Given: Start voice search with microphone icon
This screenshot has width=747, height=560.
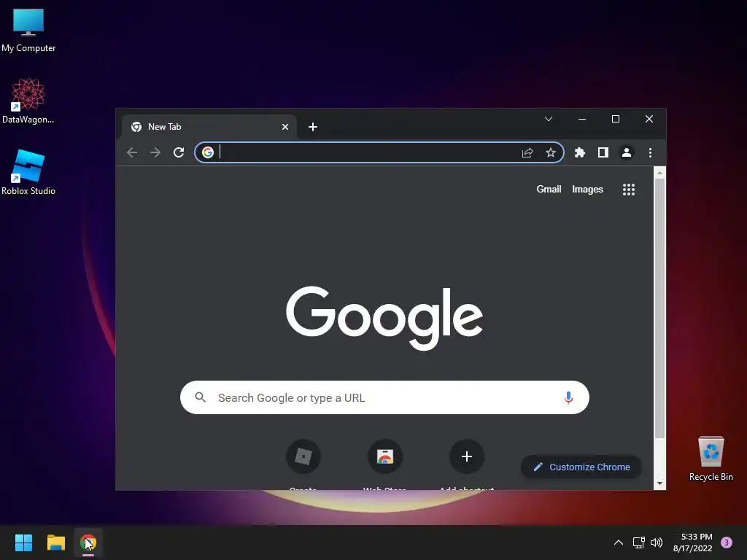Looking at the screenshot, I should point(568,397).
